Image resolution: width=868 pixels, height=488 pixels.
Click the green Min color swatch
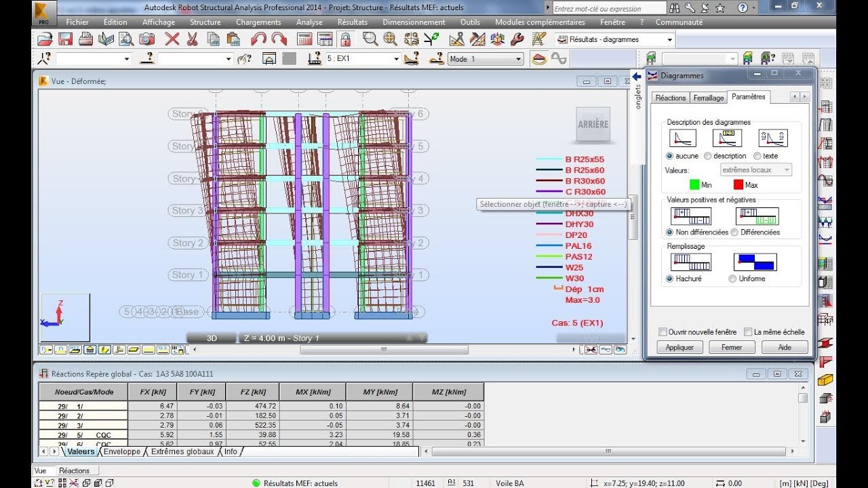[x=694, y=184]
